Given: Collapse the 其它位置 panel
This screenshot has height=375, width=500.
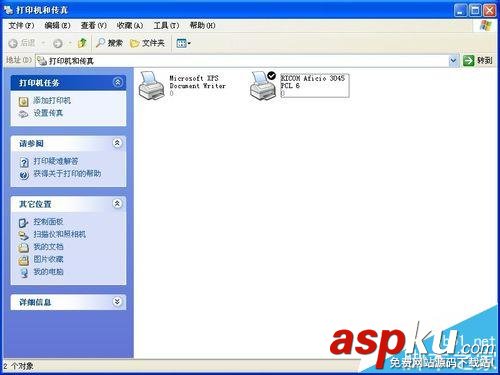Looking at the screenshot, I should click(x=117, y=204).
